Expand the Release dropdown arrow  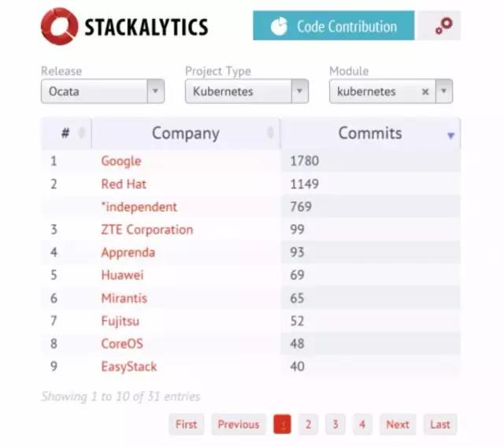(x=156, y=91)
